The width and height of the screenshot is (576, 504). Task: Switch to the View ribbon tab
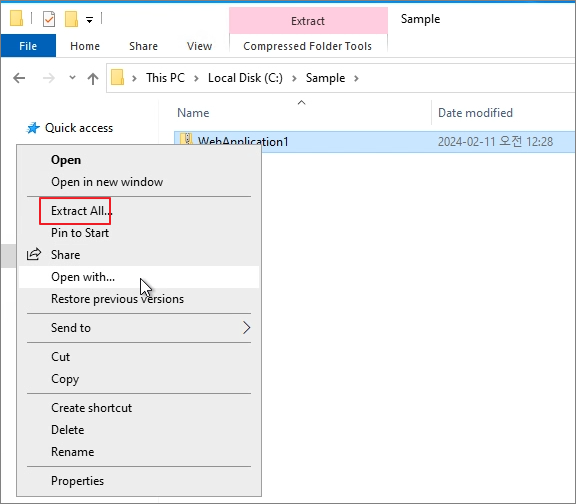pyautogui.click(x=199, y=46)
